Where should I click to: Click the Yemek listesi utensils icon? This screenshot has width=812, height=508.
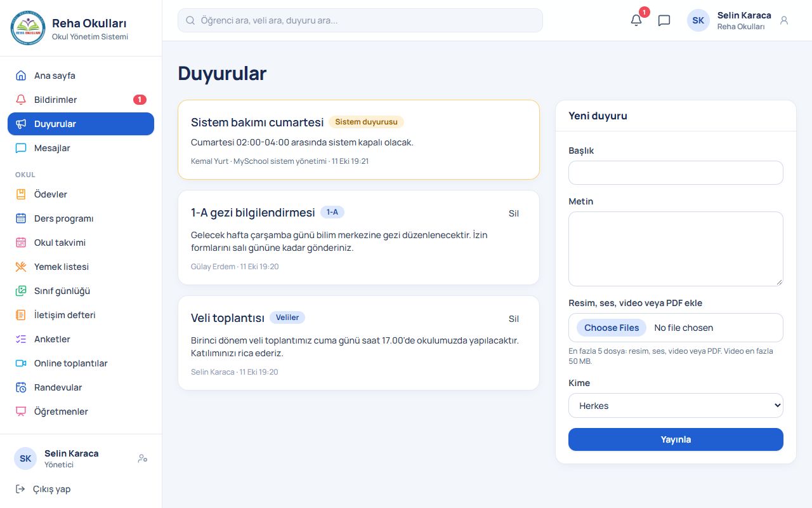21,267
